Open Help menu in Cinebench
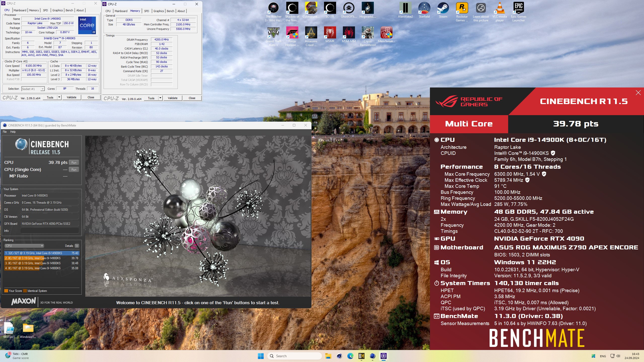Viewport: 644px width, 362px height. click(13, 132)
